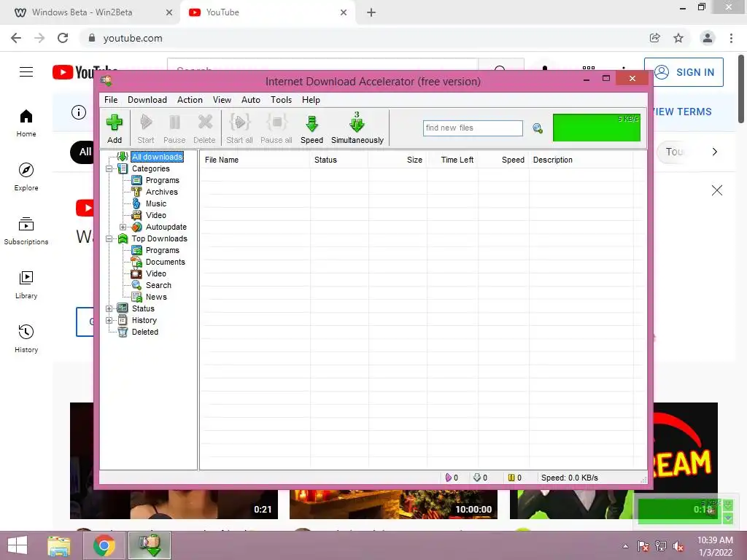Open the Archives category
The width and height of the screenshot is (747, 560).
pos(161,192)
